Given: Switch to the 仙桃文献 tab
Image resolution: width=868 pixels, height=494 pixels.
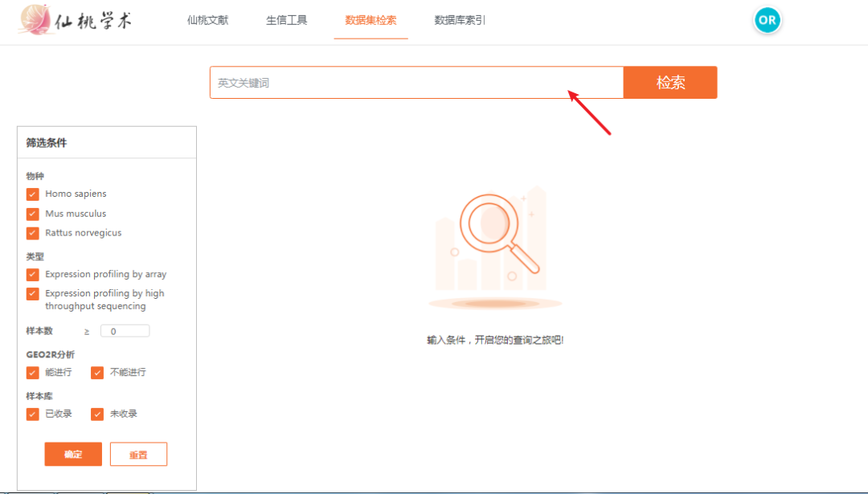Looking at the screenshot, I should click(207, 21).
